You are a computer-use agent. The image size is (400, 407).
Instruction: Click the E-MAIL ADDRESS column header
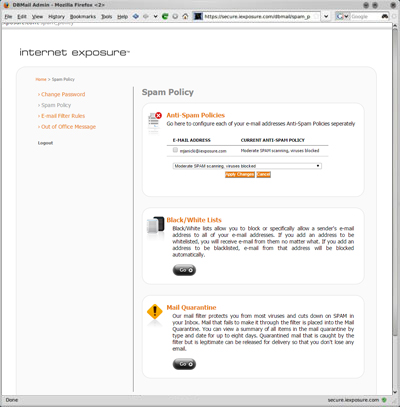click(x=191, y=140)
